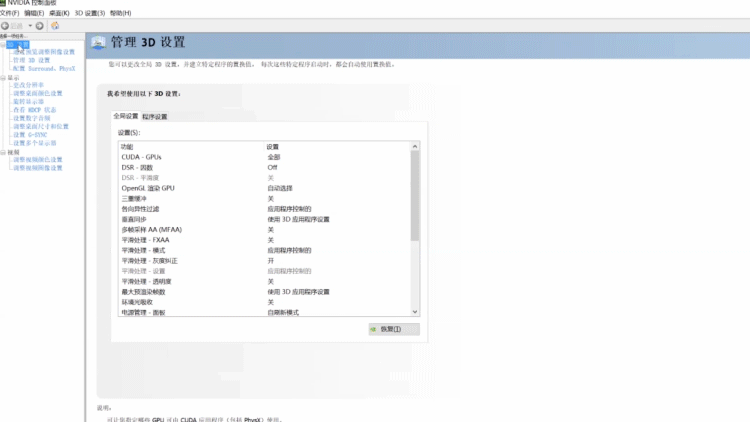The height and width of the screenshot is (422, 750).
Task: Select the 视频 category label
Action: (x=13, y=152)
